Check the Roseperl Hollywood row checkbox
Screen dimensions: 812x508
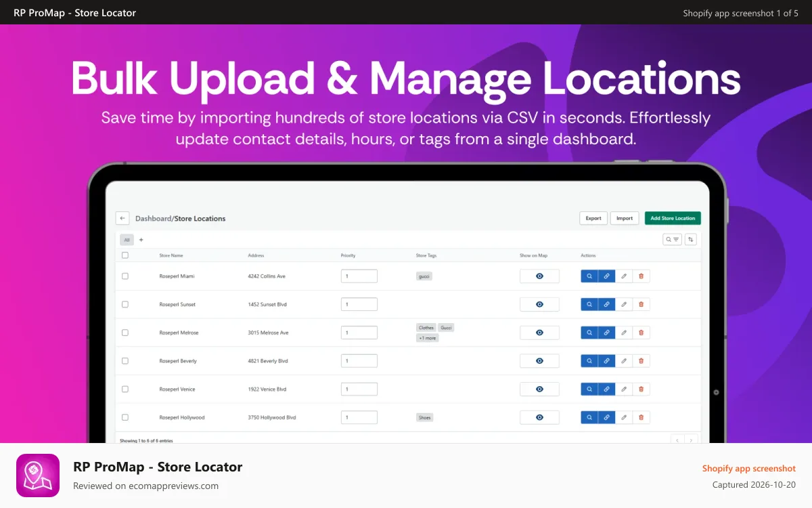coord(125,417)
